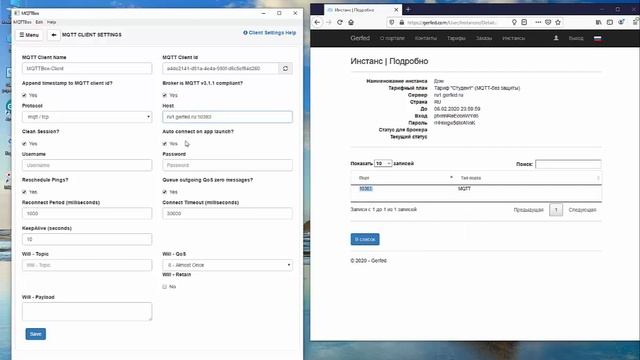Open the О портале nav item
Screen dimensions: 640x360
click(x=392, y=38)
